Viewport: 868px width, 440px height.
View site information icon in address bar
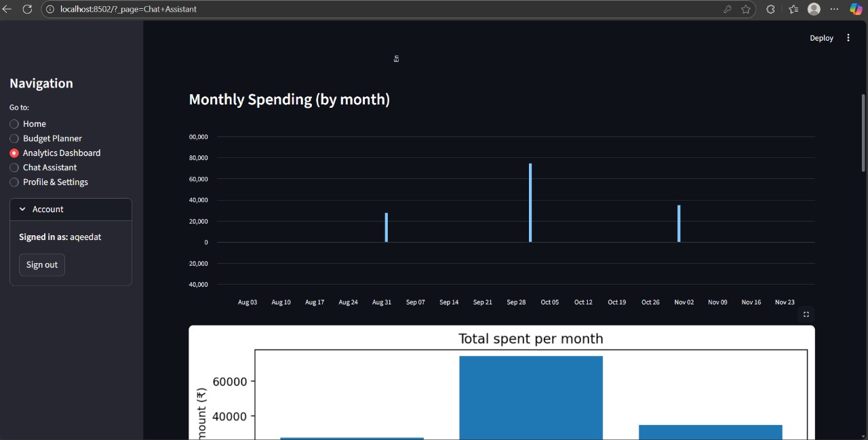coord(50,9)
